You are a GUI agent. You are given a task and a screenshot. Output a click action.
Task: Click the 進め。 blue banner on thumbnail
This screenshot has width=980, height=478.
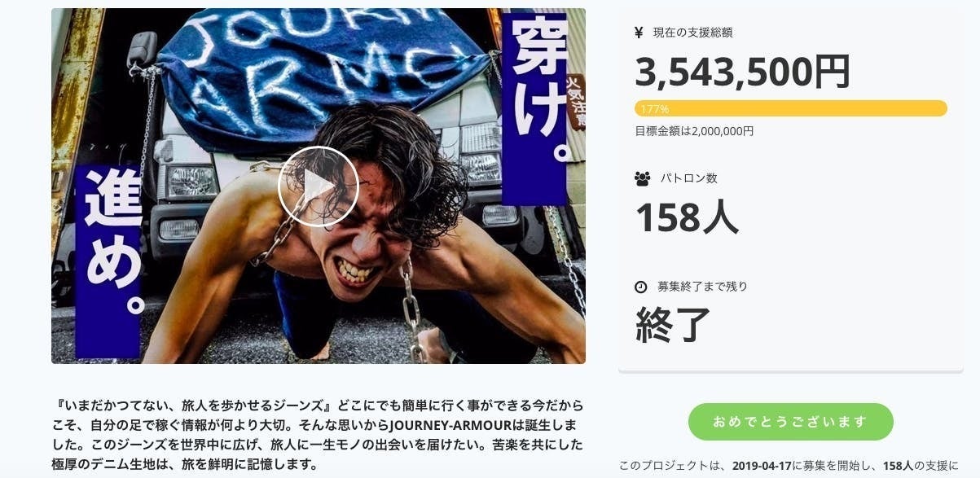[109, 261]
